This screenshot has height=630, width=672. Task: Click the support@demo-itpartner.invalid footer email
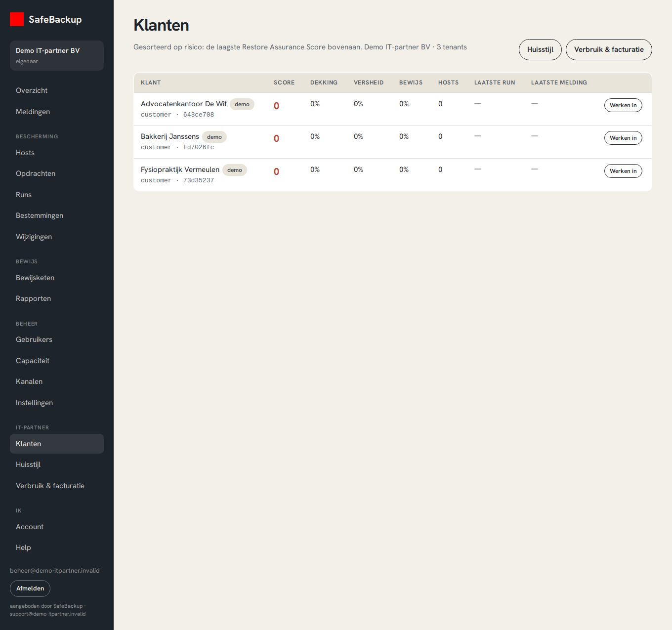[48, 614]
